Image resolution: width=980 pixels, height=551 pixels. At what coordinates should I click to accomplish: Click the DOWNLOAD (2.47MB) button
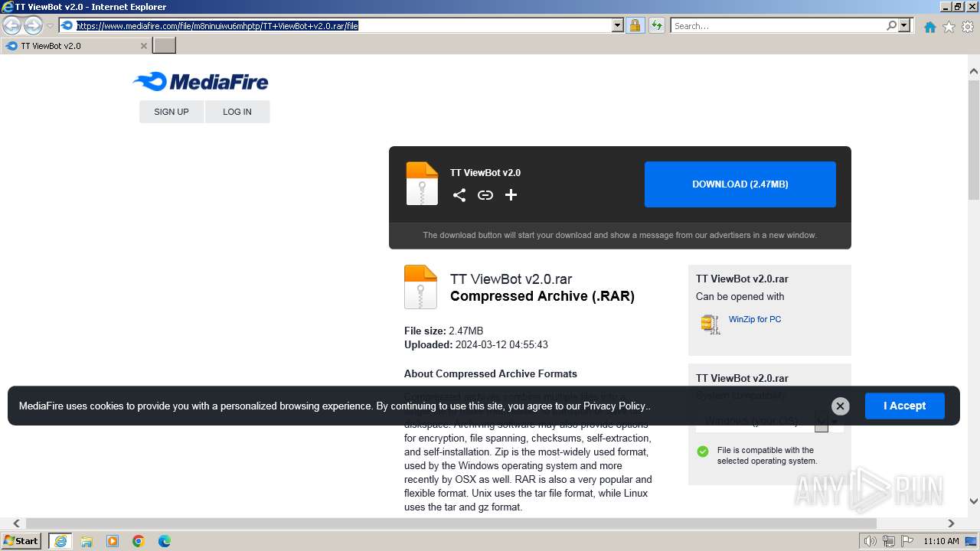pos(740,184)
